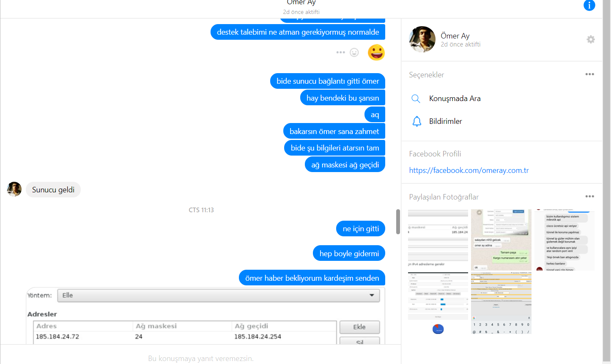The width and height of the screenshot is (611, 364).
Task: Click message "bide şu bilgileri atarsın tam"
Action: [335, 148]
